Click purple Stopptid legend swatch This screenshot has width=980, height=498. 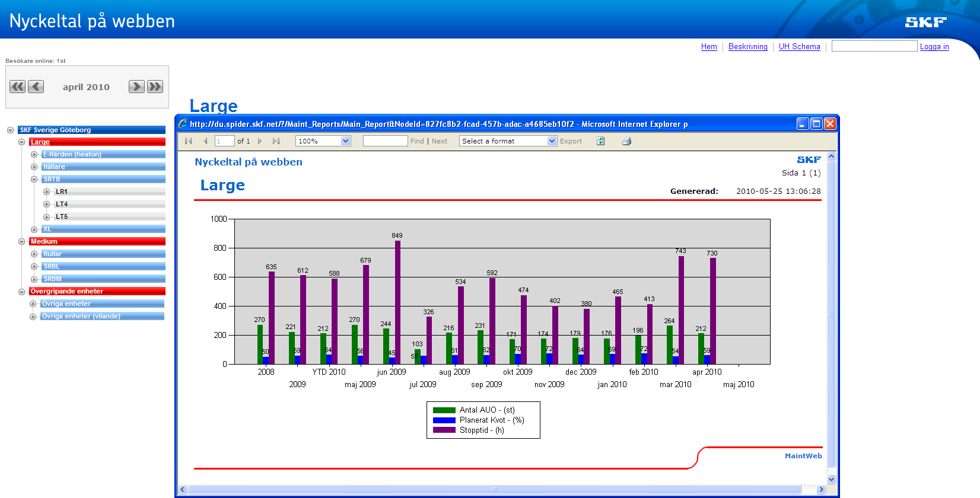click(444, 430)
